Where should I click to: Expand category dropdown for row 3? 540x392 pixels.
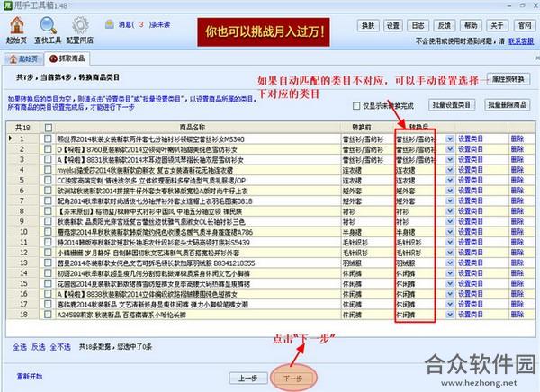(x=449, y=160)
